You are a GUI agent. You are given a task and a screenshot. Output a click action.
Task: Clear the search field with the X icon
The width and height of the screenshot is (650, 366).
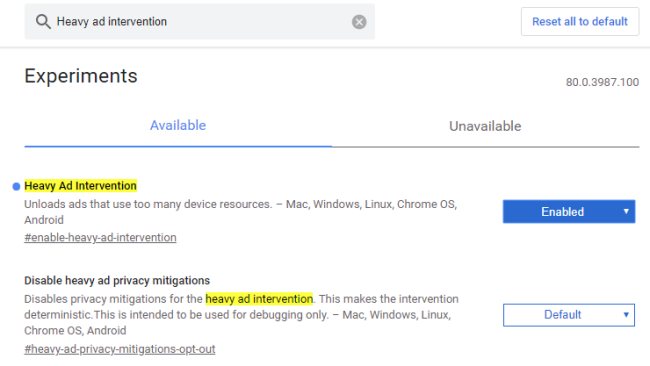coord(359,22)
